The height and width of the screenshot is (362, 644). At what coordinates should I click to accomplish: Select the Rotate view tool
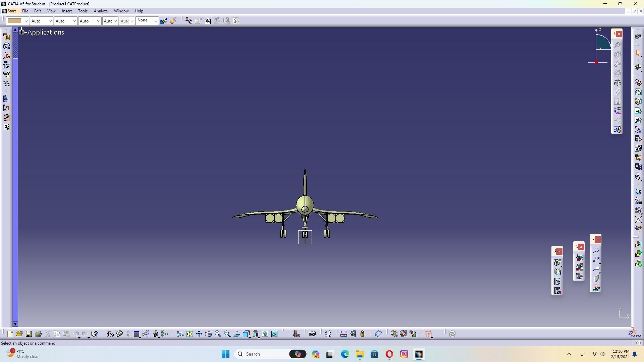tap(209, 334)
